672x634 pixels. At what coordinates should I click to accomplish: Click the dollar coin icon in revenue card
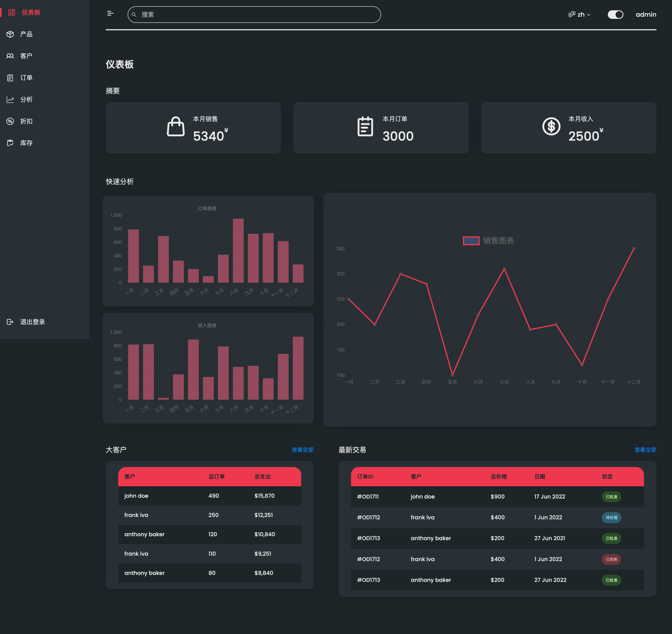(x=551, y=126)
